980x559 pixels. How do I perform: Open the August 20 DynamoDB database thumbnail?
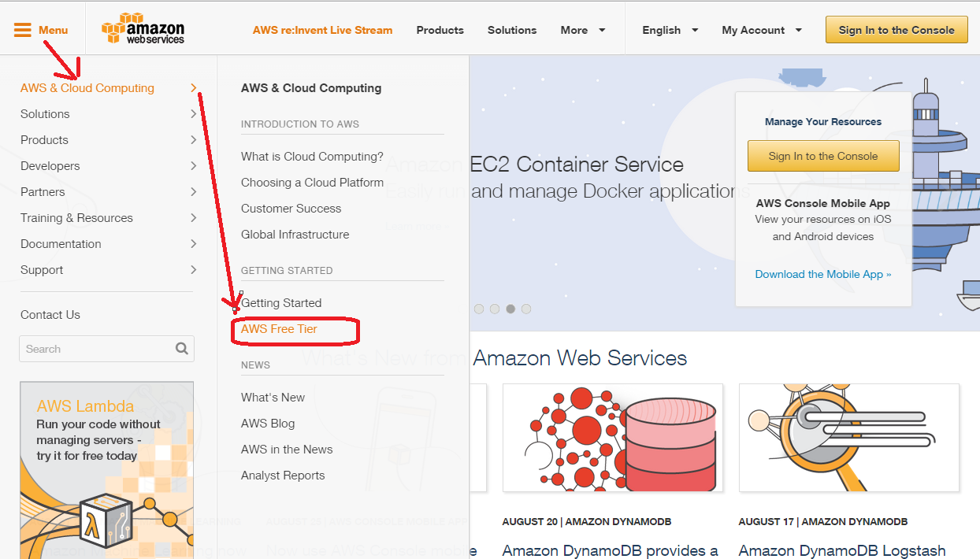point(613,439)
